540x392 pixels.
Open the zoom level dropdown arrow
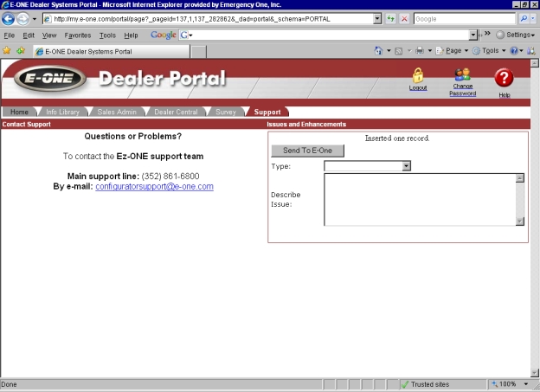tap(526, 384)
